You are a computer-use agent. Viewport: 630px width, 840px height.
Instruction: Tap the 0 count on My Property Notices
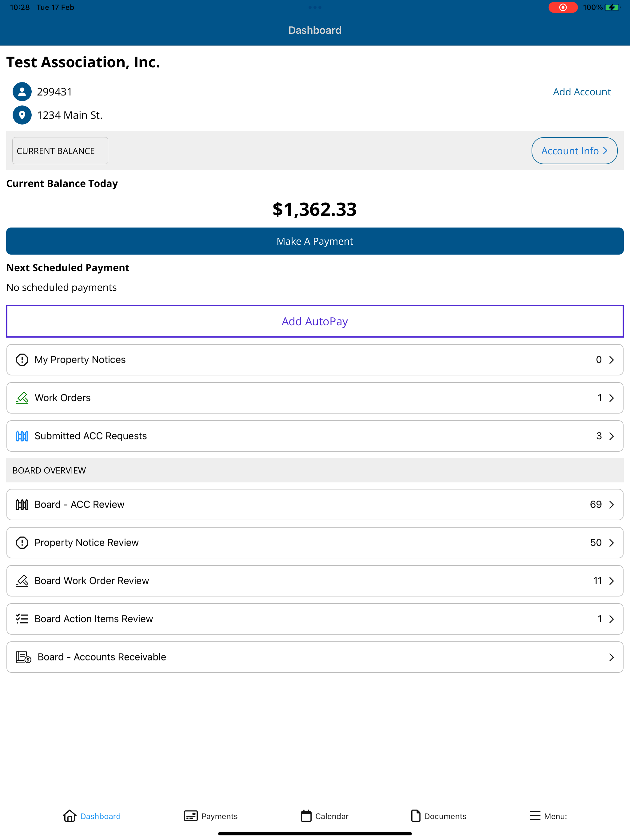(599, 360)
